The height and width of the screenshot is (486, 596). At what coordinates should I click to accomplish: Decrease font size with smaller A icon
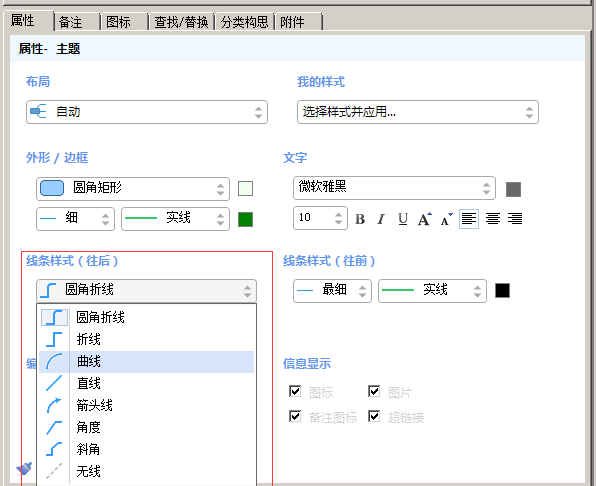pyautogui.click(x=446, y=219)
